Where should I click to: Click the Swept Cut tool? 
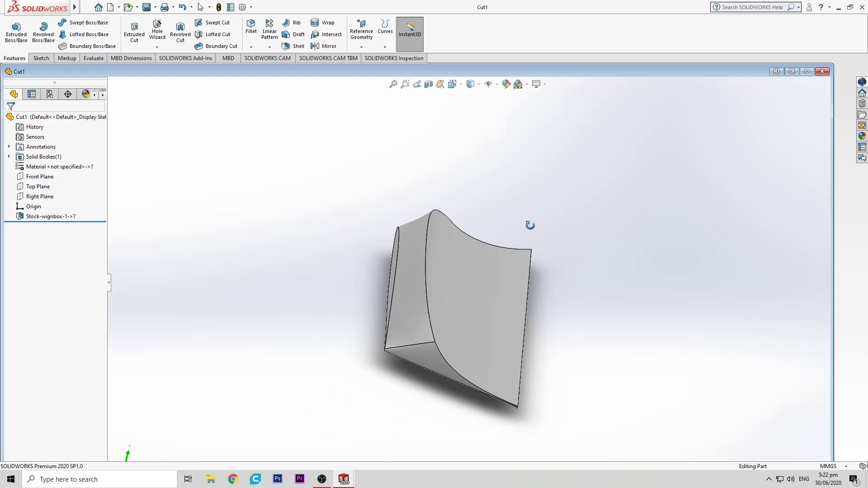click(x=212, y=23)
